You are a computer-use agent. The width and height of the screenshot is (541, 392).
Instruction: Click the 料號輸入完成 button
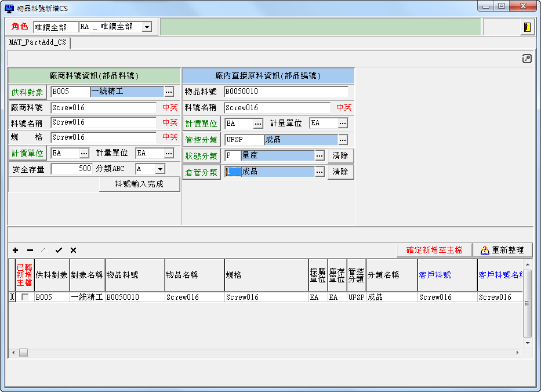pyautogui.click(x=139, y=184)
